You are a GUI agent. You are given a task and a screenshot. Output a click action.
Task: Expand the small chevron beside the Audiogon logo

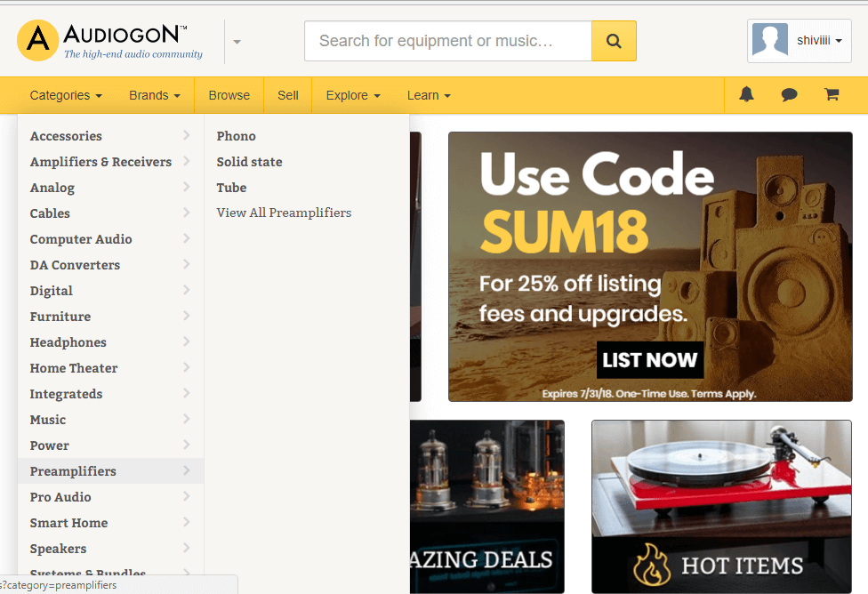click(236, 42)
